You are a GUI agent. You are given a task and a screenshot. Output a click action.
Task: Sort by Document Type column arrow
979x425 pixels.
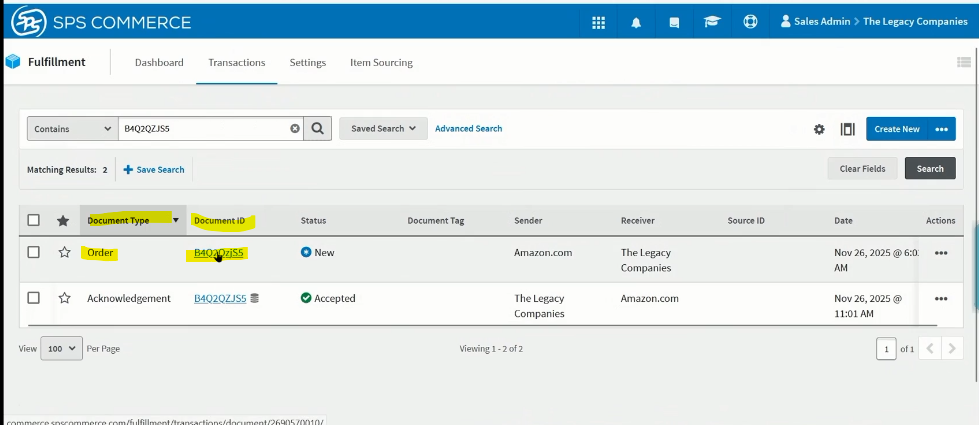pos(175,220)
